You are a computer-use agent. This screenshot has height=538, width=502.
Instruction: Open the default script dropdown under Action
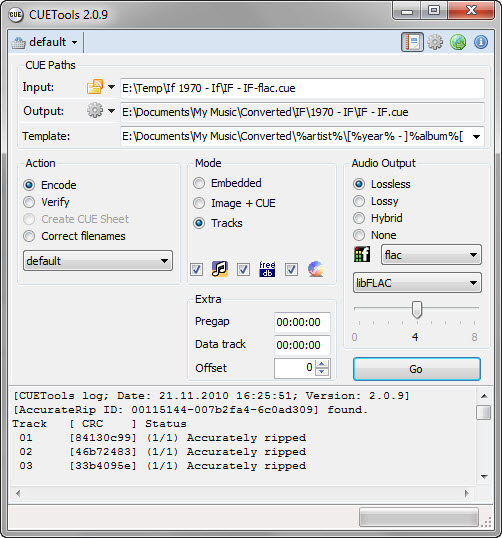coord(98,261)
